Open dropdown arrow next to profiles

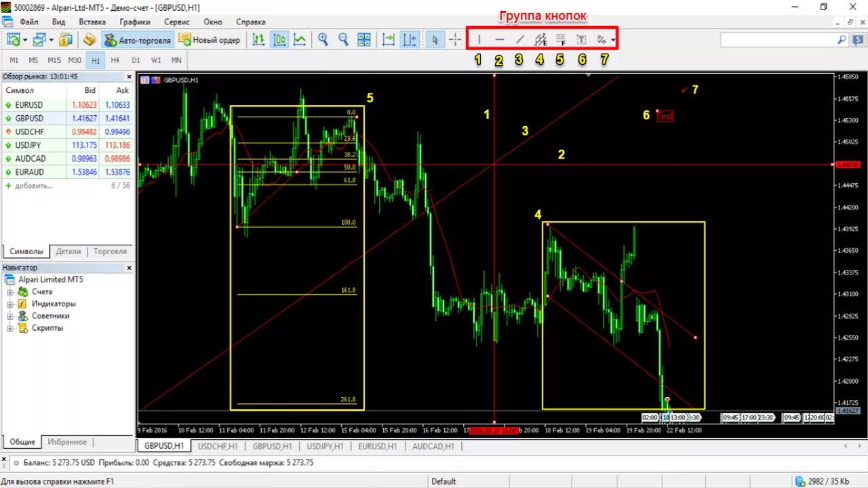pyautogui.click(x=51, y=40)
